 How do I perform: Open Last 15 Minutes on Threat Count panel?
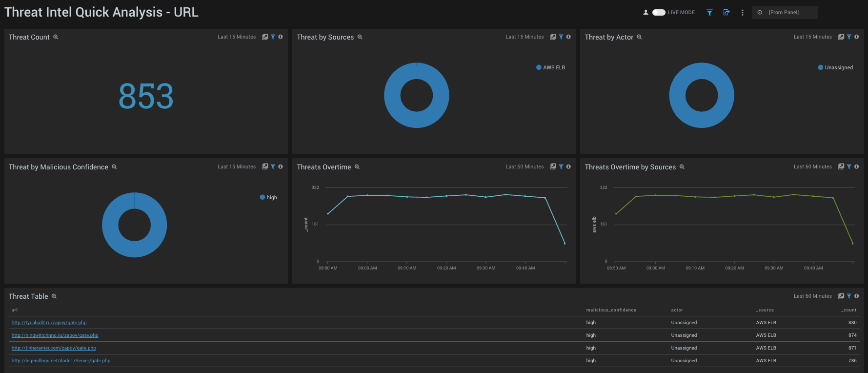[x=237, y=37]
